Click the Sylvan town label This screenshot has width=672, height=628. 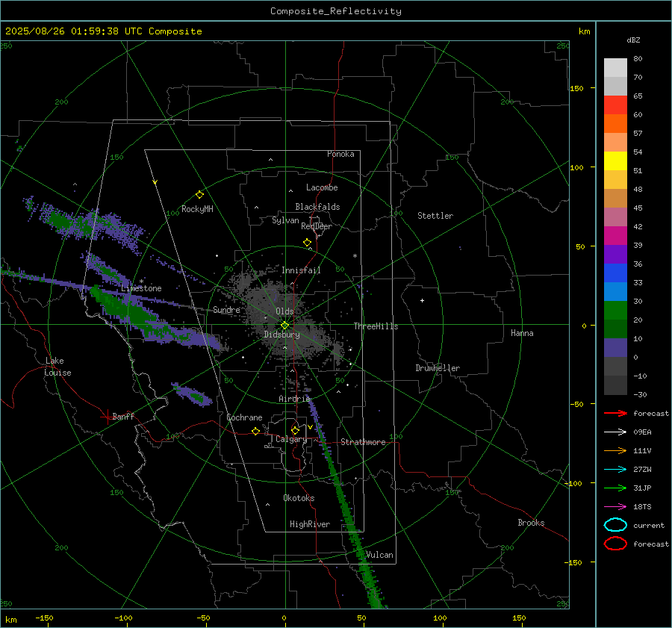pyautogui.click(x=285, y=220)
